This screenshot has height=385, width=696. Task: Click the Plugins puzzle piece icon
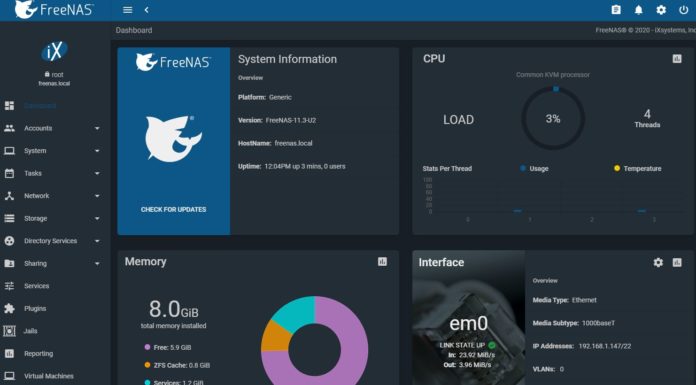[9, 308]
